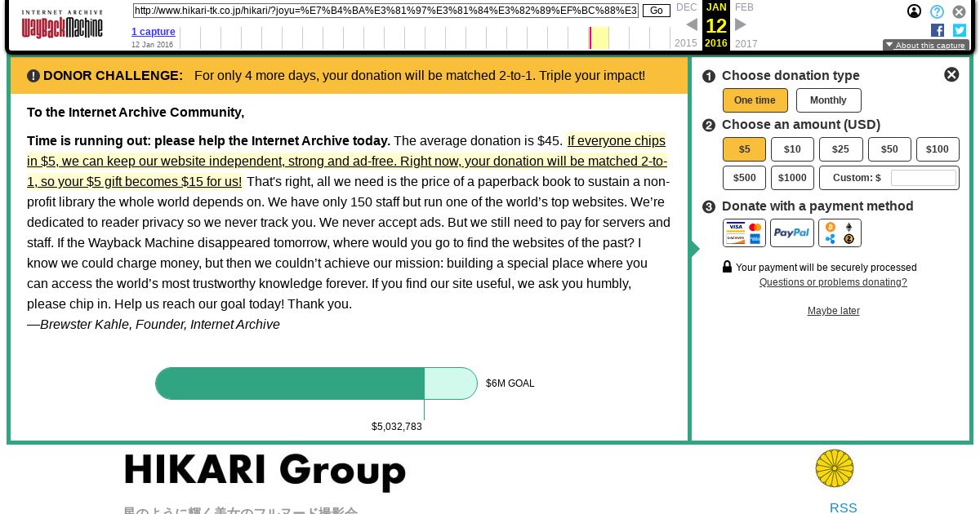Click the highlighted $5 donation appeal link
The width and height of the screenshot is (980, 514).
pos(347,161)
